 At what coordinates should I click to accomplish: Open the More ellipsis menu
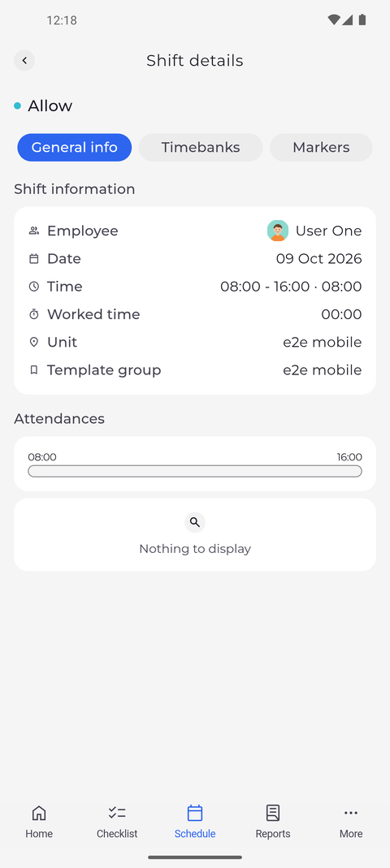point(351,813)
